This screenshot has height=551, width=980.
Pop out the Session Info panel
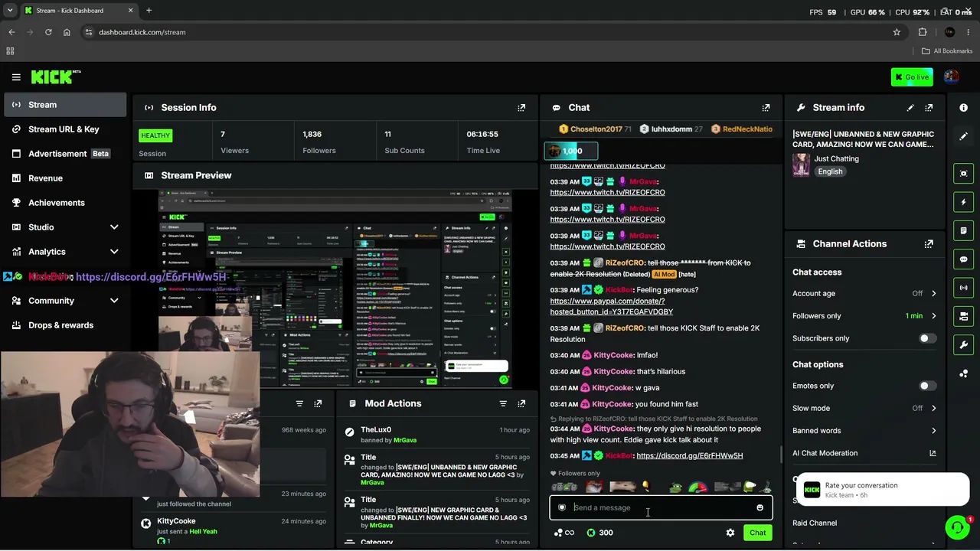click(x=521, y=108)
